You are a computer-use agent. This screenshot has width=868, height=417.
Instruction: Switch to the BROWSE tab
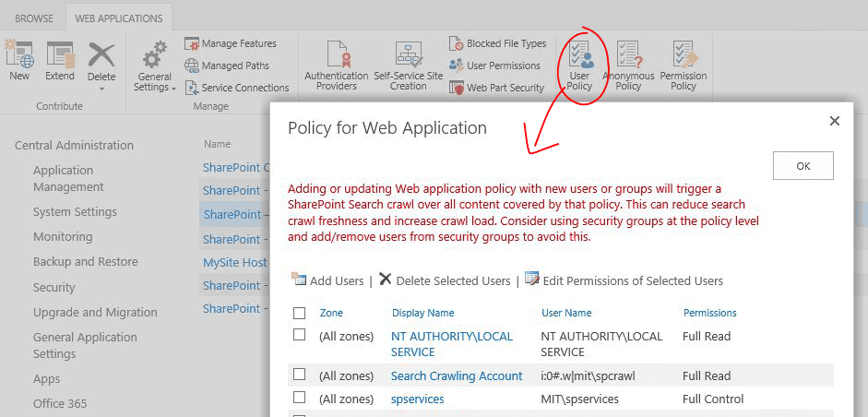[x=34, y=18]
